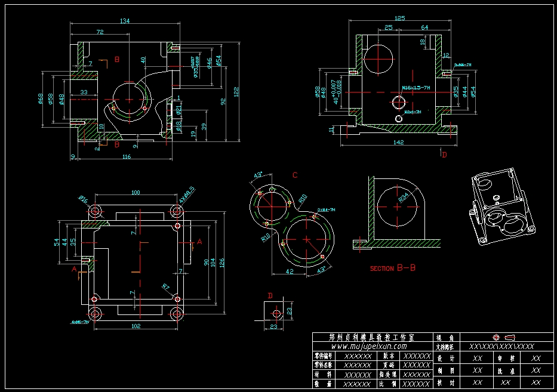Select the 数量 label cell
Image resolution: width=557 pixels, height=392 pixels.
[323, 384]
